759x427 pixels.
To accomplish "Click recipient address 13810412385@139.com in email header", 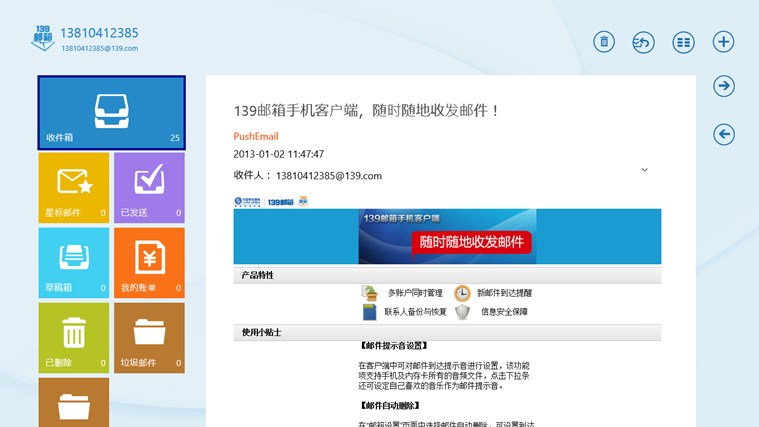I will tap(329, 176).
